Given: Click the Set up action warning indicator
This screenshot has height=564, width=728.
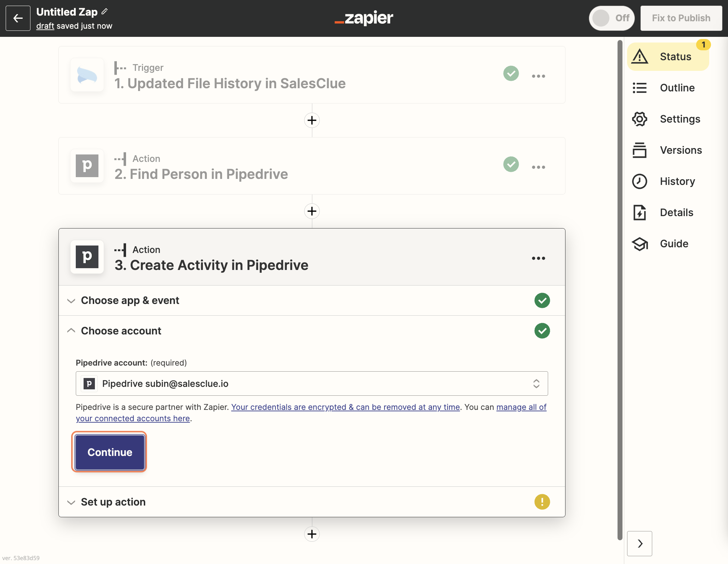Looking at the screenshot, I should tap(542, 502).
